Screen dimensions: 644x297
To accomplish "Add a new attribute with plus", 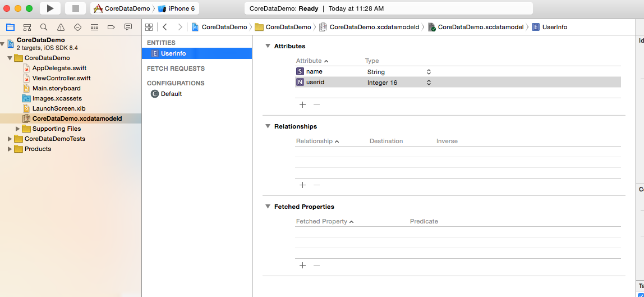I will coord(303,105).
